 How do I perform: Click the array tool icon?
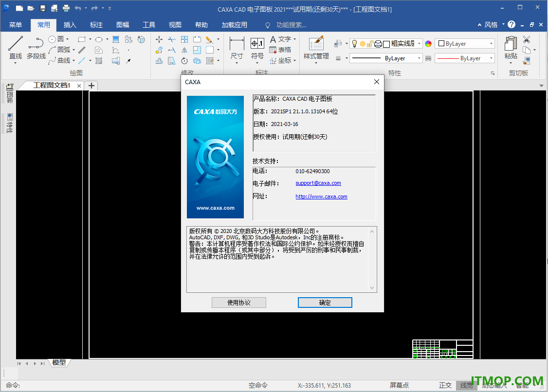(184, 39)
